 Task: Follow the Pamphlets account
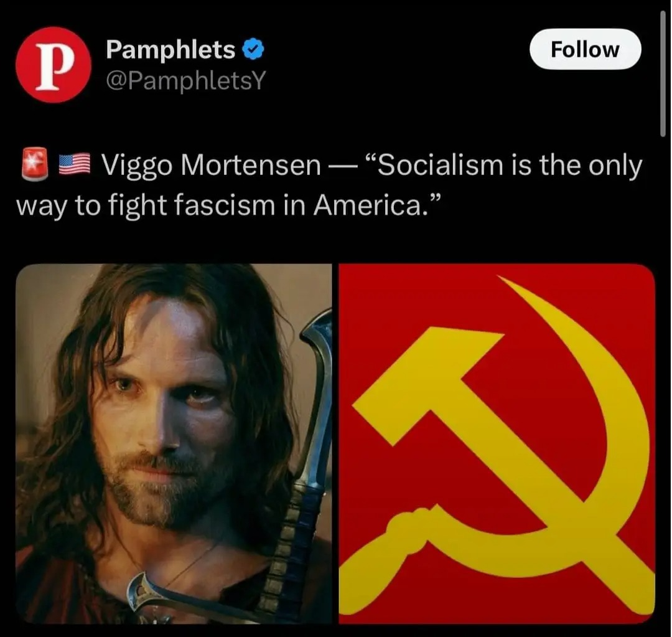585,49
